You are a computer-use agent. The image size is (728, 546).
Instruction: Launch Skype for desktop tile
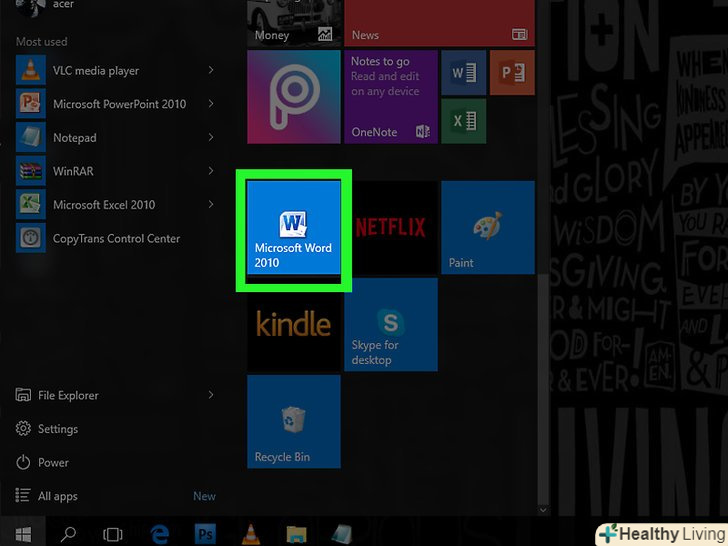click(x=390, y=325)
